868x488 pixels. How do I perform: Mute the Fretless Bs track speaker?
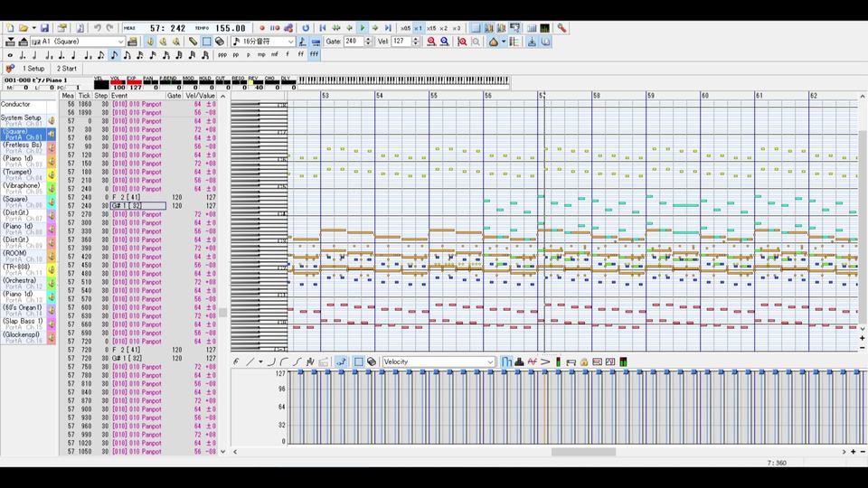tap(52, 147)
